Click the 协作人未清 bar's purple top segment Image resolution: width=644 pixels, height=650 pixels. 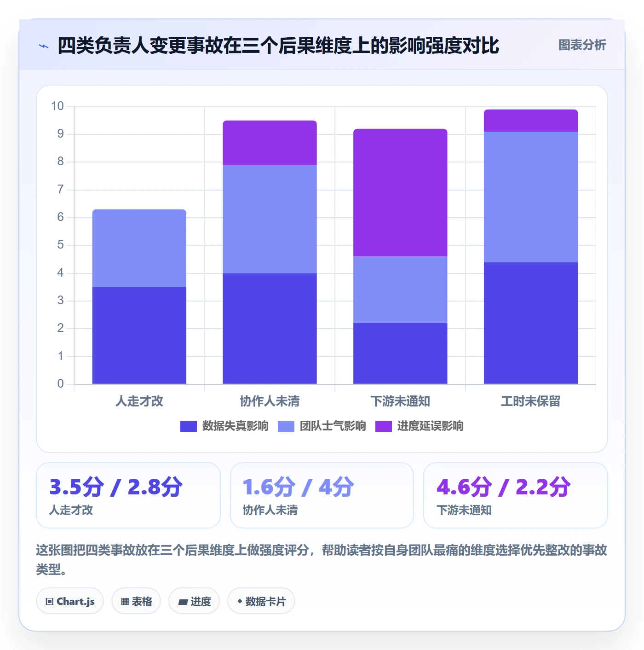click(x=270, y=143)
